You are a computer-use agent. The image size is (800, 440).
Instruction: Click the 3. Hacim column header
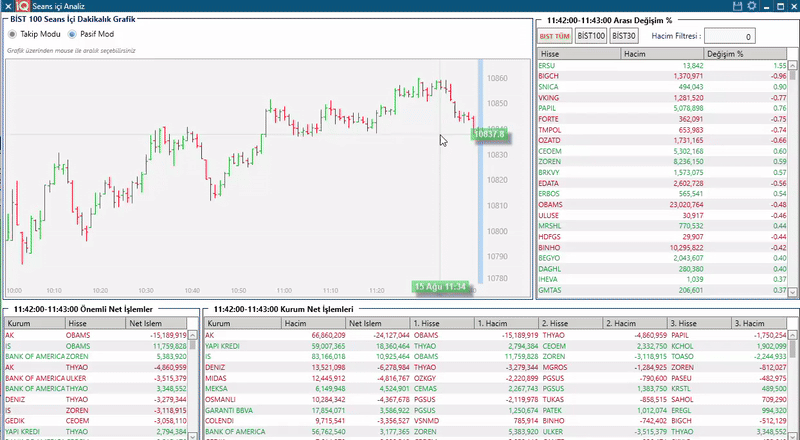(759, 323)
